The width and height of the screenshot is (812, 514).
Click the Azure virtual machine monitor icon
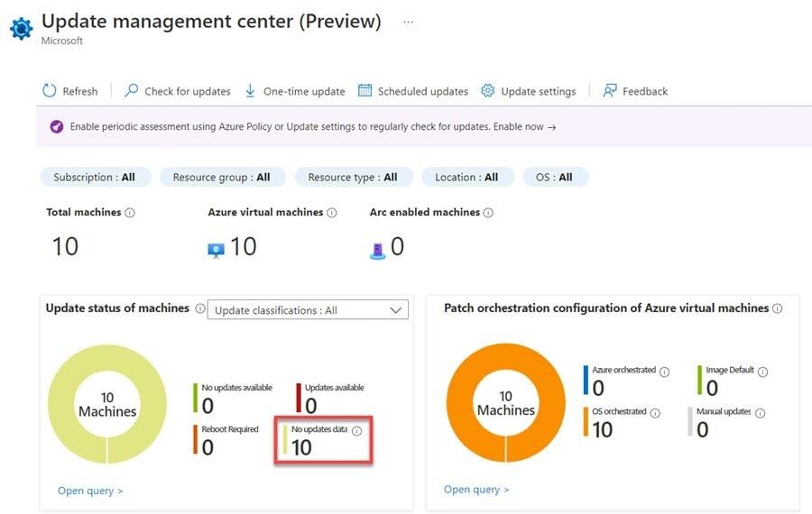click(216, 251)
